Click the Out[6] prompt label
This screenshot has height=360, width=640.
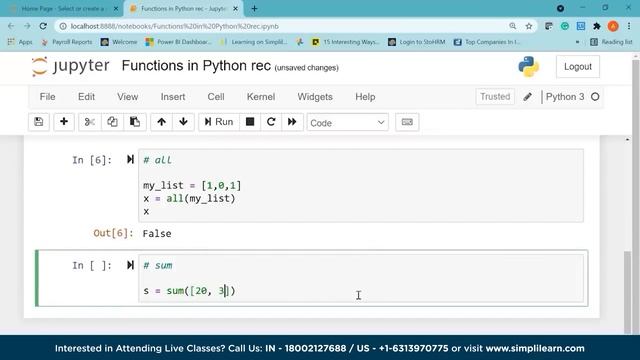[x=113, y=233]
